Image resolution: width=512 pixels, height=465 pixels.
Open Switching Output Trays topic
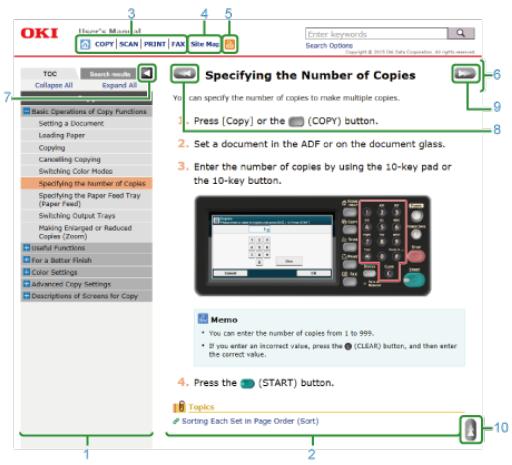77,216
